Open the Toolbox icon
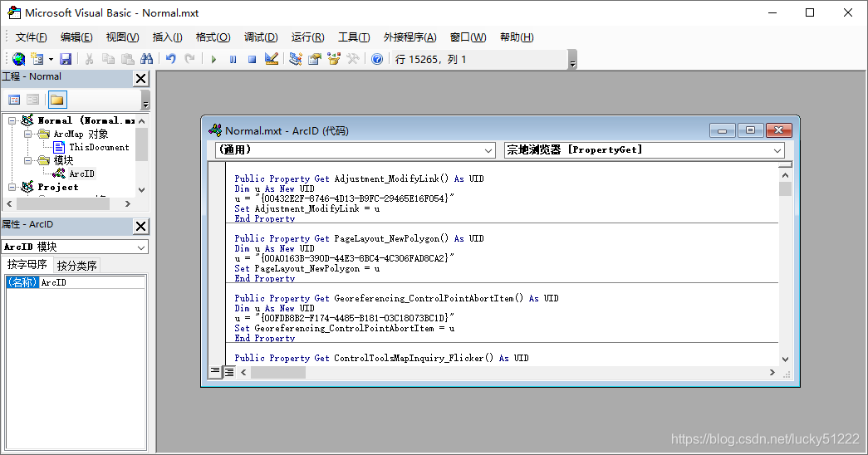The image size is (868, 455). (353, 59)
